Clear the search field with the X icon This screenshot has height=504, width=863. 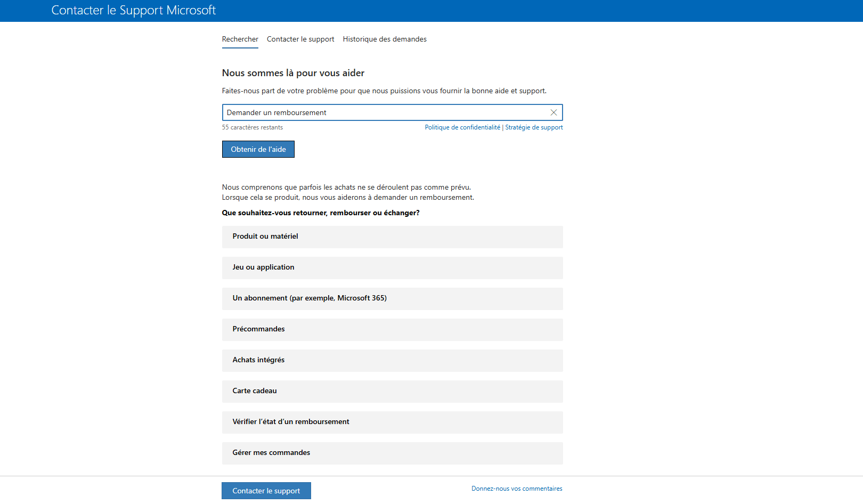tap(553, 112)
